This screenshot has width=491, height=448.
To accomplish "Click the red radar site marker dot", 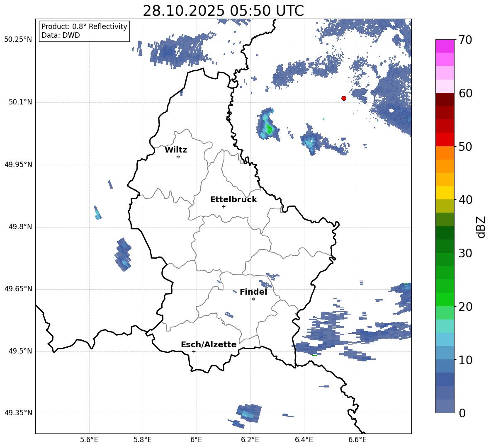I will [344, 98].
